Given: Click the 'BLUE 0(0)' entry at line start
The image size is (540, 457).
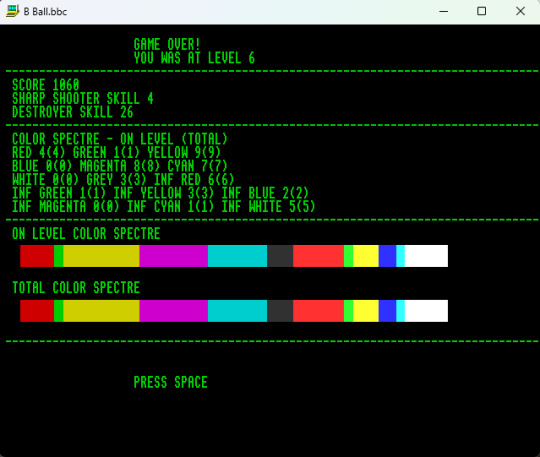Looking at the screenshot, I should (42, 166).
